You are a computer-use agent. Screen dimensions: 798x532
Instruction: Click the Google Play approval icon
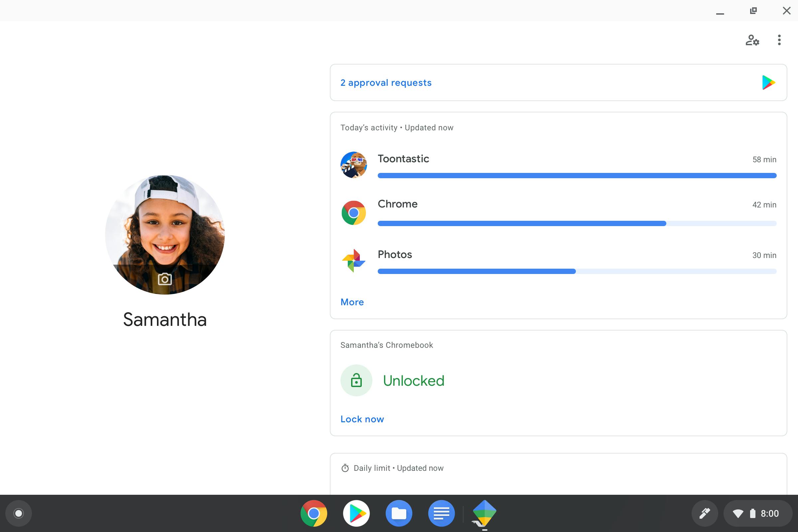click(x=768, y=82)
